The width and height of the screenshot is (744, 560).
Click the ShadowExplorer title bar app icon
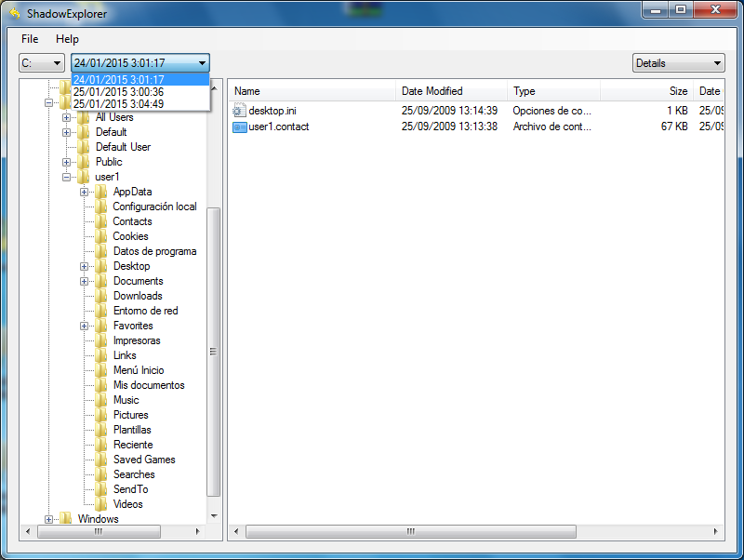pos(15,13)
